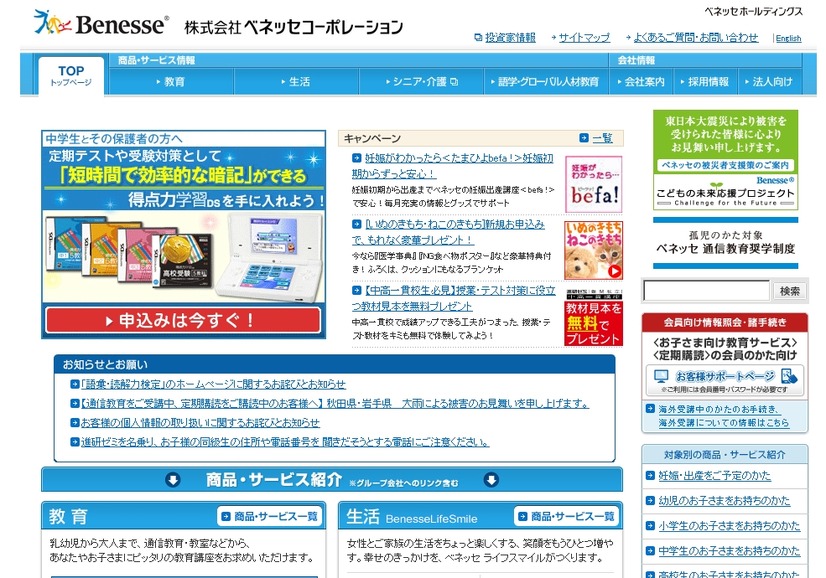Open the 法人向け navigation item
This screenshot has width=826, height=578.
click(x=768, y=82)
